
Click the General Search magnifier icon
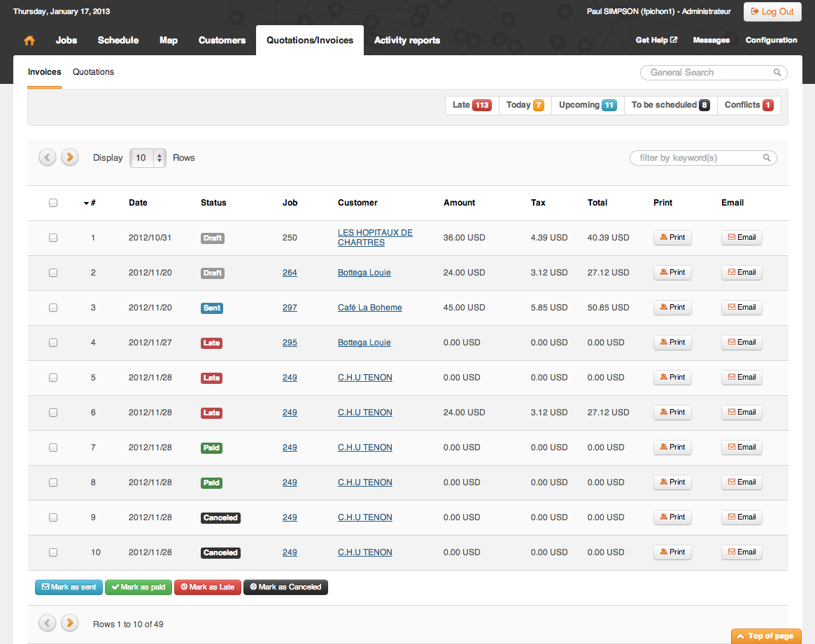click(777, 73)
